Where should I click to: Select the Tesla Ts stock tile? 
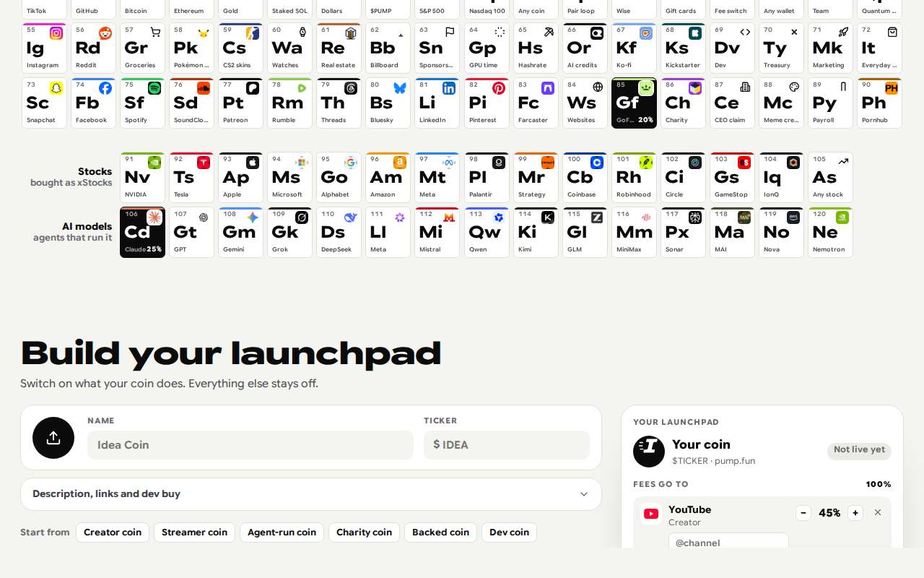coord(191,178)
